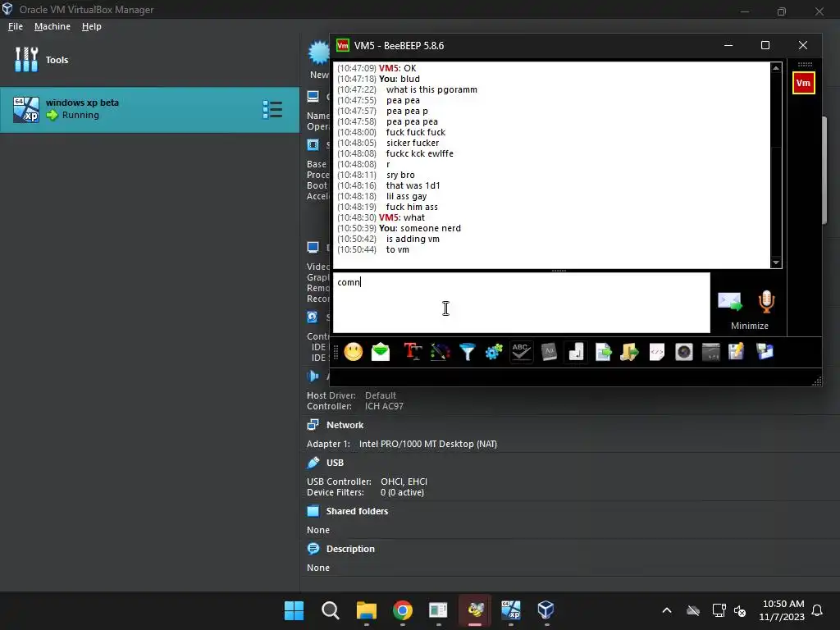Image resolution: width=840 pixels, height=630 pixels.
Task: Click the Controller ICH AC97 text
Action: (355, 406)
